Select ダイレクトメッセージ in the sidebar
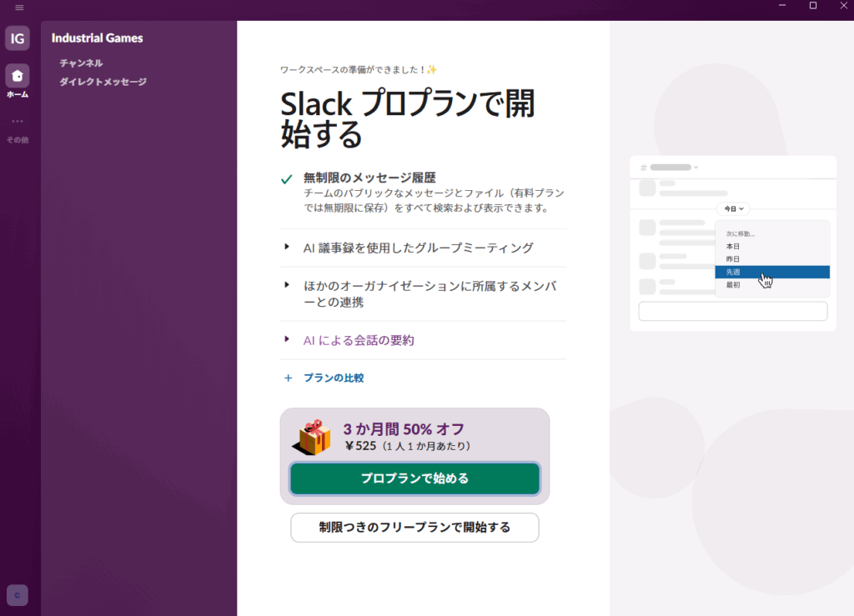This screenshot has height=616, width=854. coord(103,82)
